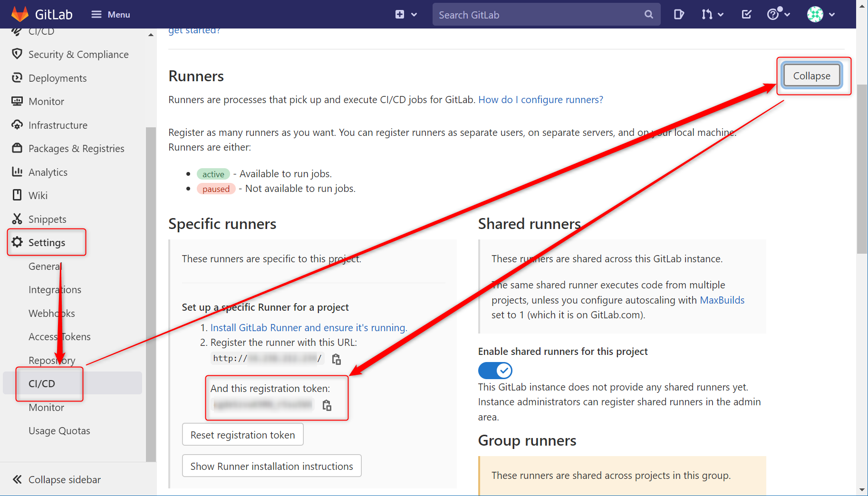Open the MaxBuilds link
868x496 pixels.
pos(722,300)
